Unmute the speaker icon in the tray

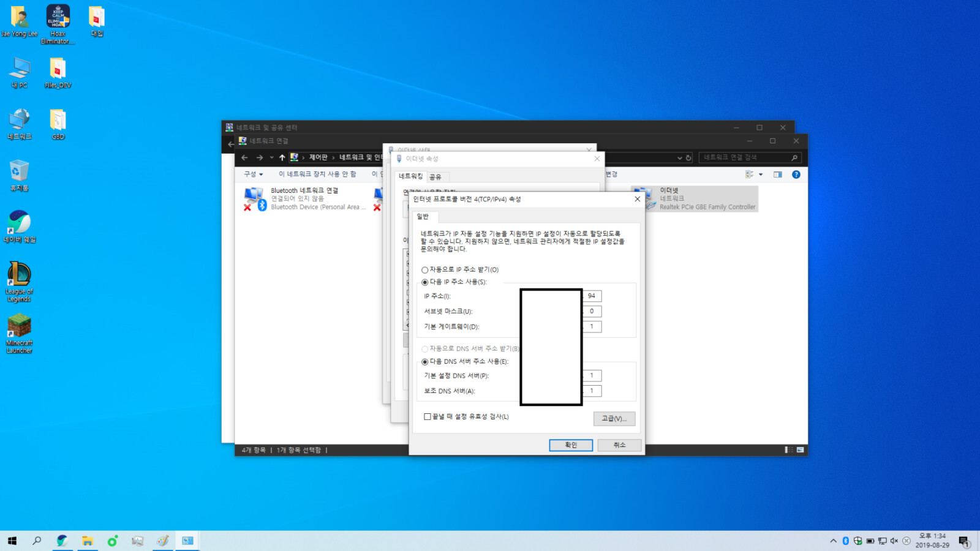pos(894,541)
